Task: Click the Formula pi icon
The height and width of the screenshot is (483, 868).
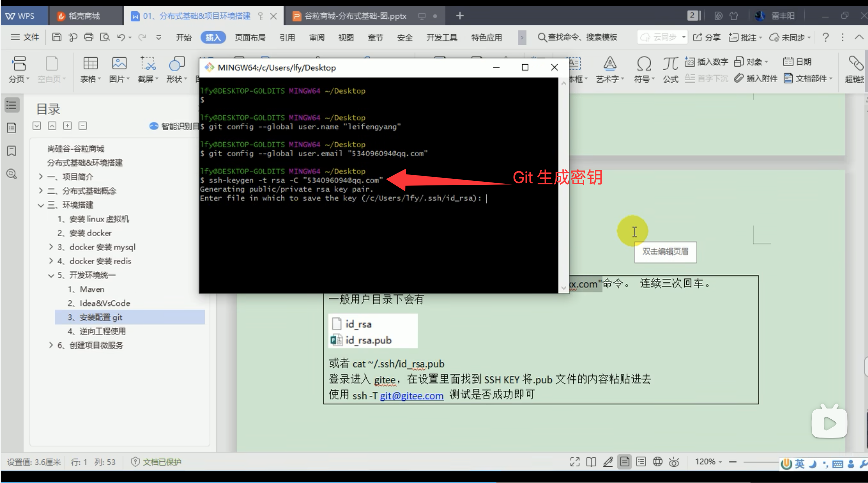Action: (x=670, y=63)
